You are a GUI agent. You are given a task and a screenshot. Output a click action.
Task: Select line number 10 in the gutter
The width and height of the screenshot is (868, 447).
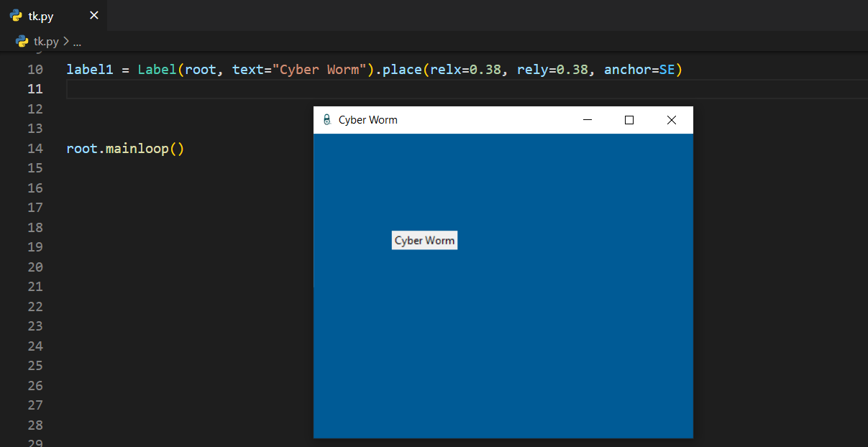(x=35, y=70)
